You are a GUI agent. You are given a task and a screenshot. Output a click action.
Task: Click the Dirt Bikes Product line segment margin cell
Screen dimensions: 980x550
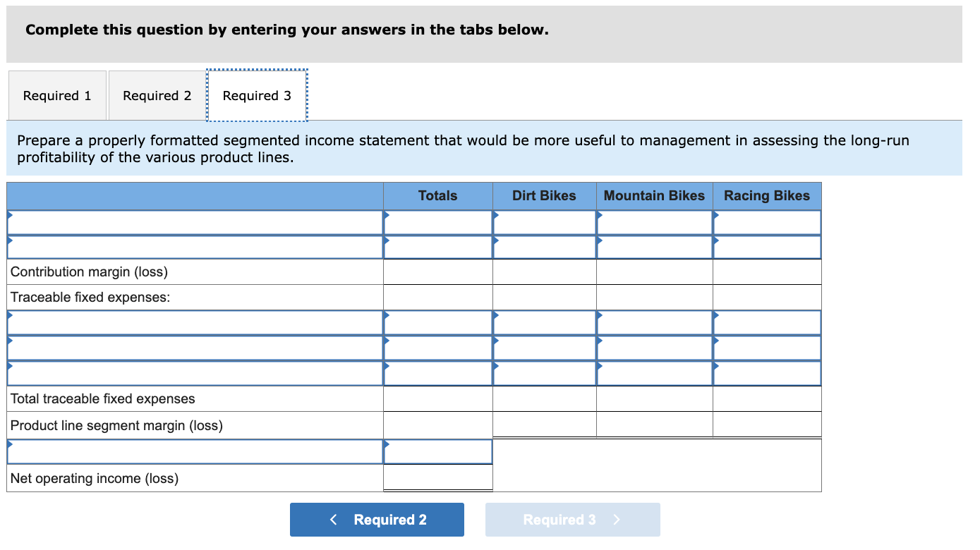(544, 424)
